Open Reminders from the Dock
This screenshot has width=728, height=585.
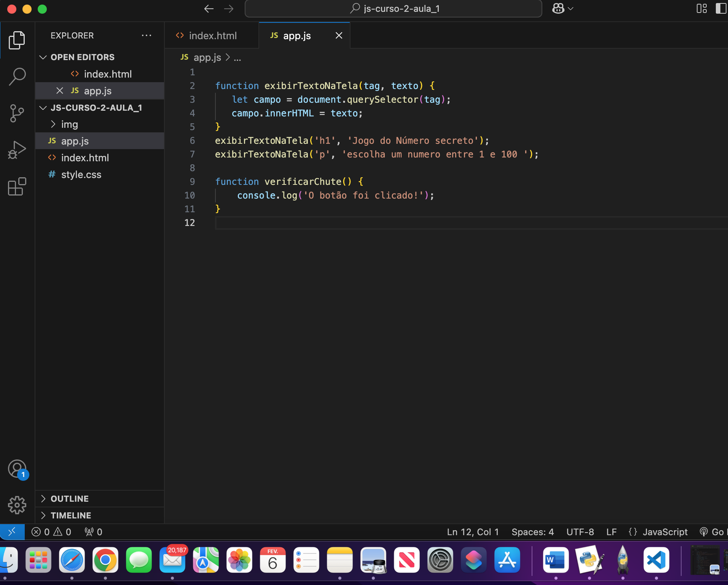(x=306, y=560)
